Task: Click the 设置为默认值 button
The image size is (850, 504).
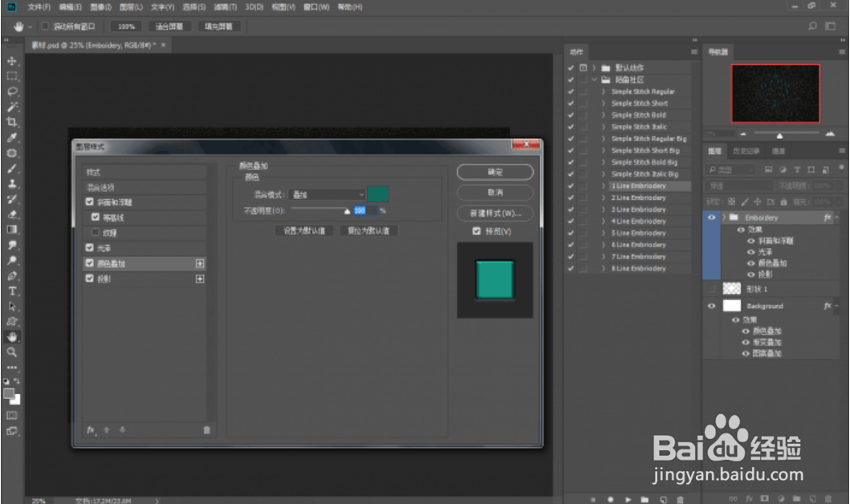Action: [x=304, y=230]
